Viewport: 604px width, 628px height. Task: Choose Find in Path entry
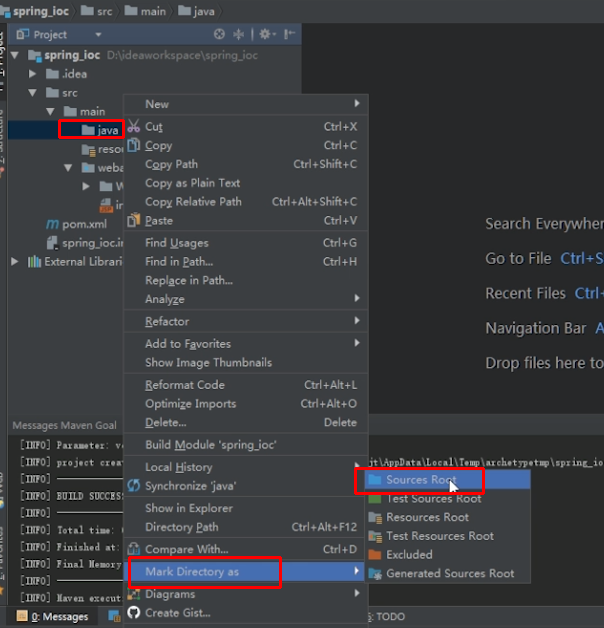click(179, 262)
